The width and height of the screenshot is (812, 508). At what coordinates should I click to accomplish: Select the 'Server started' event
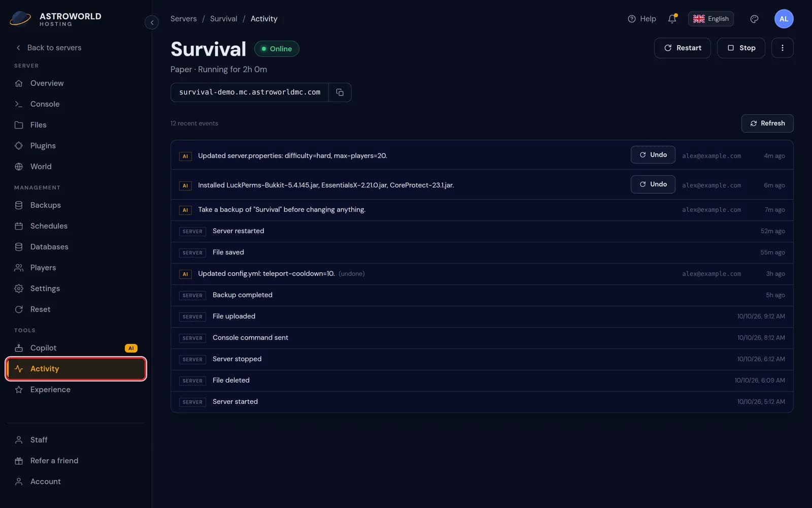point(482,402)
